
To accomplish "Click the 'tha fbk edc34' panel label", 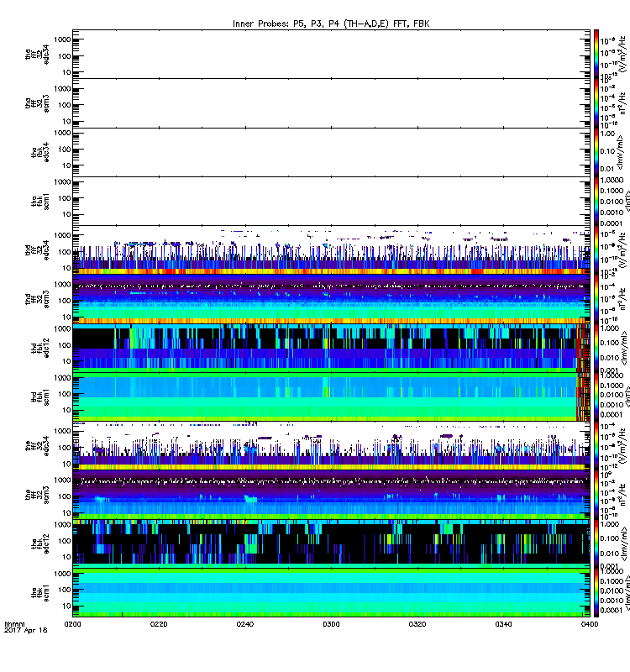I will 40,152.
